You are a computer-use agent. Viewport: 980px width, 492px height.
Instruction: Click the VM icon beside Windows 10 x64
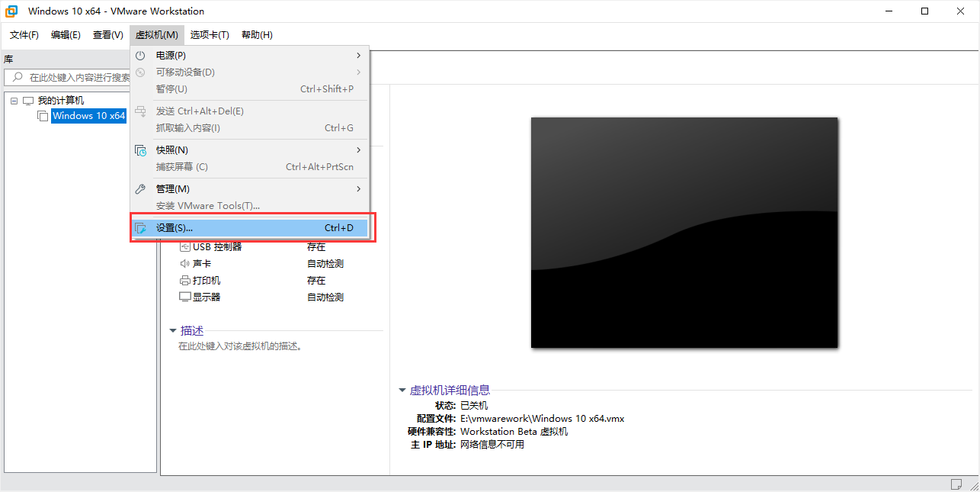click(x=43, y=117)
